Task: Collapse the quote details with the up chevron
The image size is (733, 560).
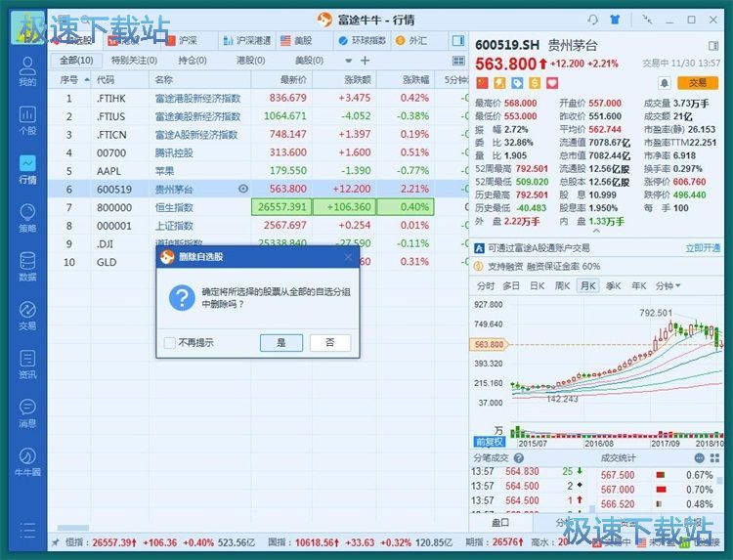Action: pyautogui.click(x=596, y=231)
